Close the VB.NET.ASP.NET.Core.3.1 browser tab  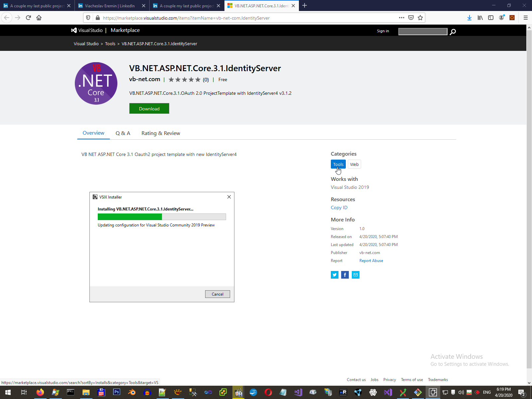293,6
